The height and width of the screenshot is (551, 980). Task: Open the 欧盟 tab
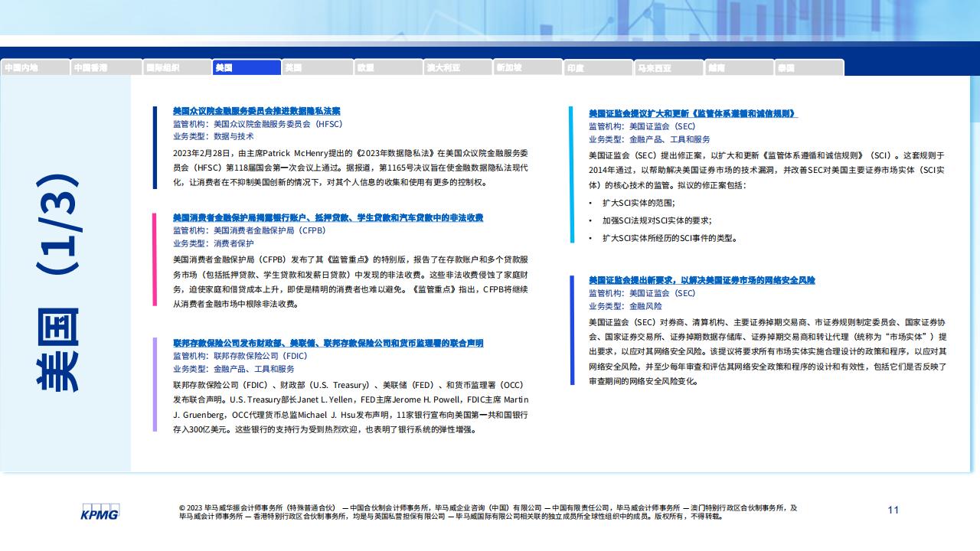pyautogui.click(x=387, y=67)
